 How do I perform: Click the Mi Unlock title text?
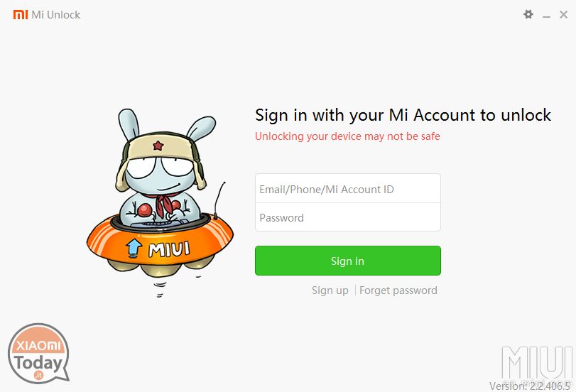56,15
